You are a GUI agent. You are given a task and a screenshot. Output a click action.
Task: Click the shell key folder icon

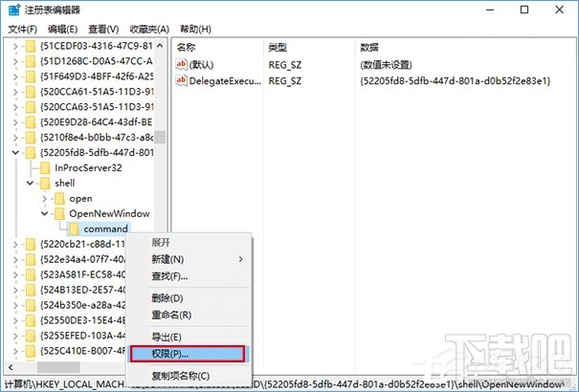[x=45, y=184]
